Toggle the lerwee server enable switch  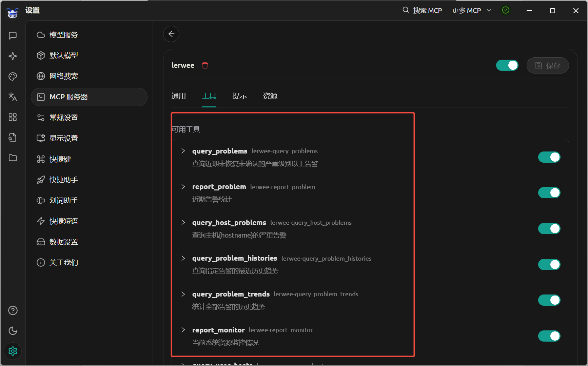click(507, 65)
